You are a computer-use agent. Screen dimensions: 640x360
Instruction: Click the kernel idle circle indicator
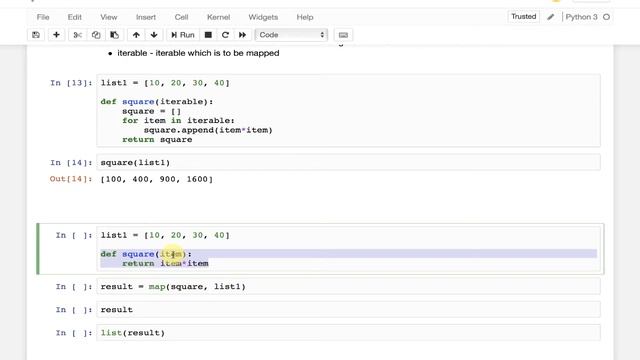point(607,17)
